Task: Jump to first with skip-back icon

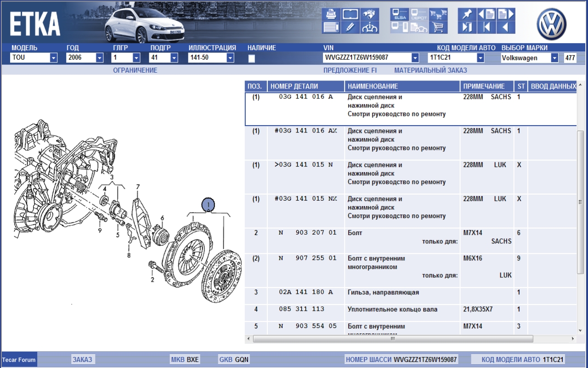Action: pyautogui.click(x=486, y=27)
